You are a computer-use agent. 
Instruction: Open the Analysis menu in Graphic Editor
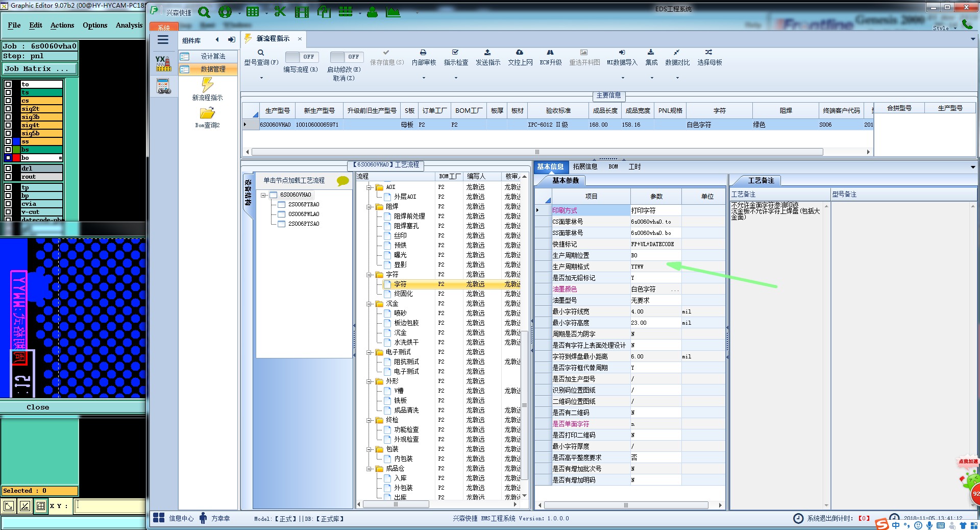[x=129, y=25]
